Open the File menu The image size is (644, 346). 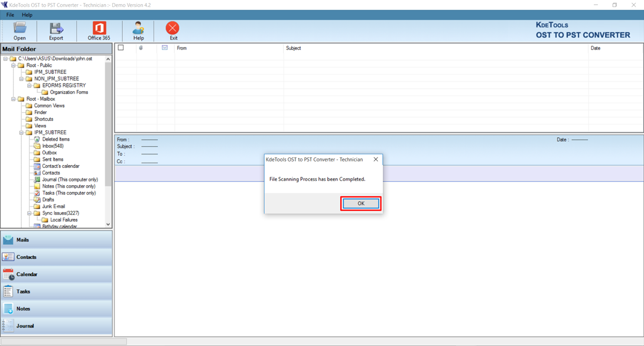(10, 15)
